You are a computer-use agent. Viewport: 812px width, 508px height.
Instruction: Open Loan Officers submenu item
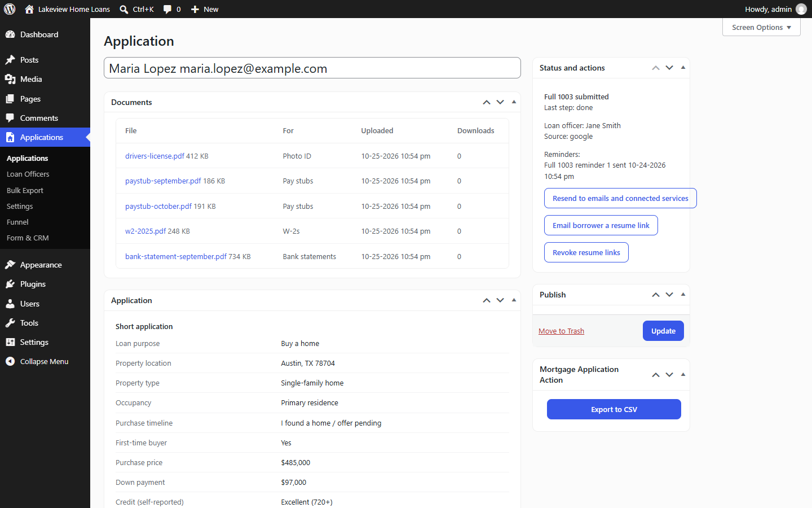coord(45,174)
